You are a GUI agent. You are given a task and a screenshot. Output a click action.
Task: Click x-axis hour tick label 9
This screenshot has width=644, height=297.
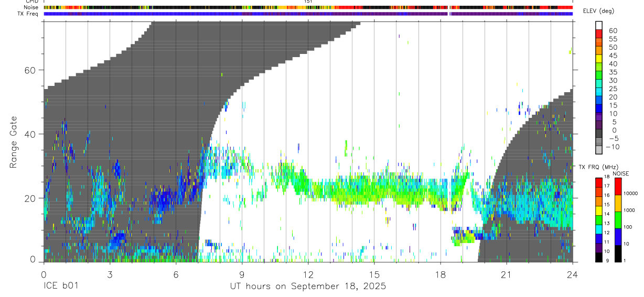point(242,274)
